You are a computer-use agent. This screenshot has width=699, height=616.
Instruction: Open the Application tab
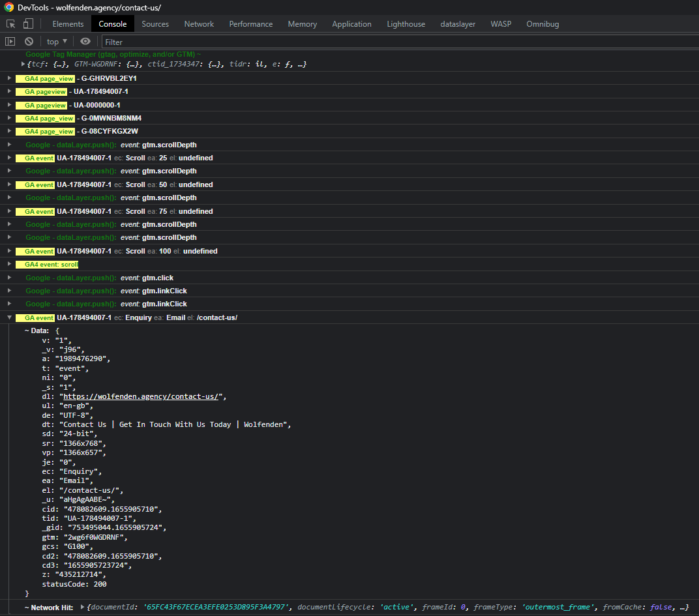click(x=351, y=24)
